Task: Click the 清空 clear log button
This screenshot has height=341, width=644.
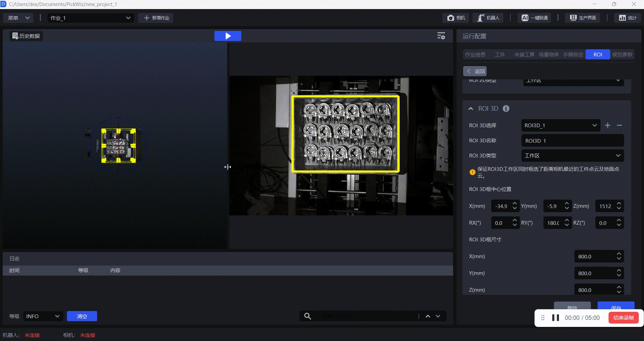Action: [x=82, y=316]
